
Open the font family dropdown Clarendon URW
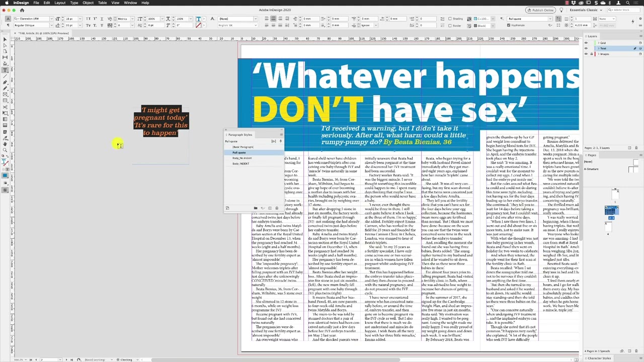point(51,19)
